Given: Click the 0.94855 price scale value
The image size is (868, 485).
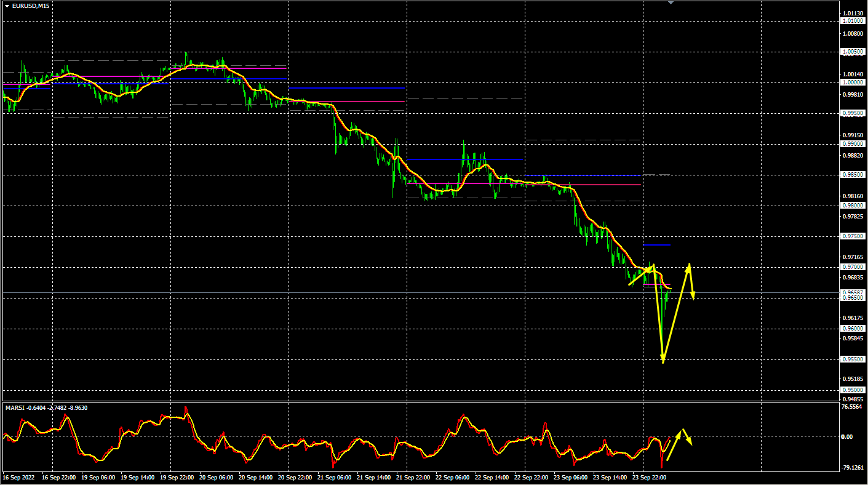Looking at the screenshot, I should [851, 399].
